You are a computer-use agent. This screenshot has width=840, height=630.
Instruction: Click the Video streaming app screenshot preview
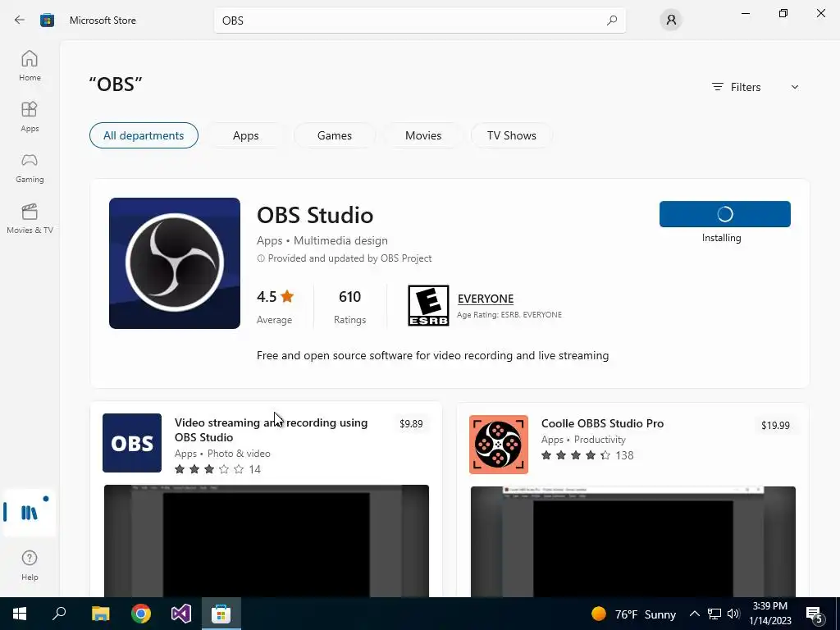(267, 541)
